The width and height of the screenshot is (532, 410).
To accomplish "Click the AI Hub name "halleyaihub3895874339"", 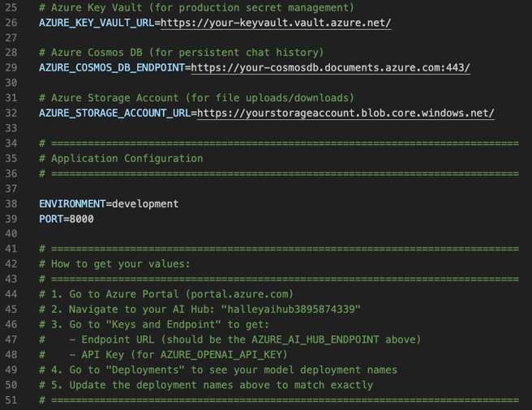I will coord(293,310).
